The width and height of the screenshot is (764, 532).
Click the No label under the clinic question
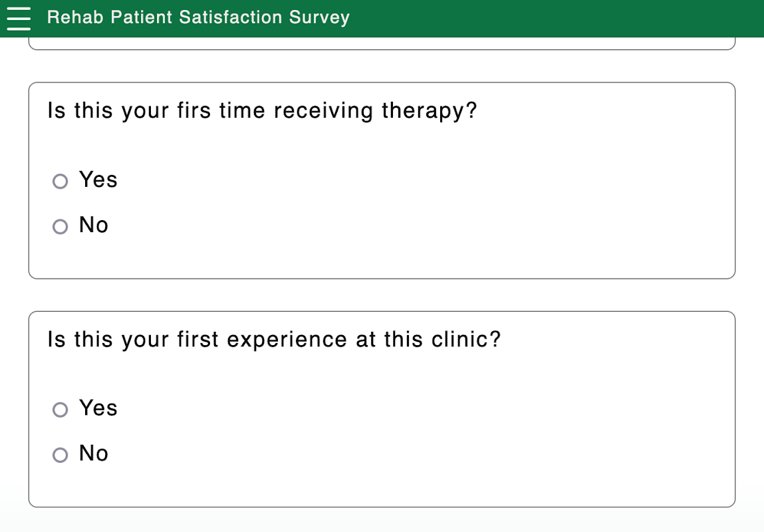(94, 454)
